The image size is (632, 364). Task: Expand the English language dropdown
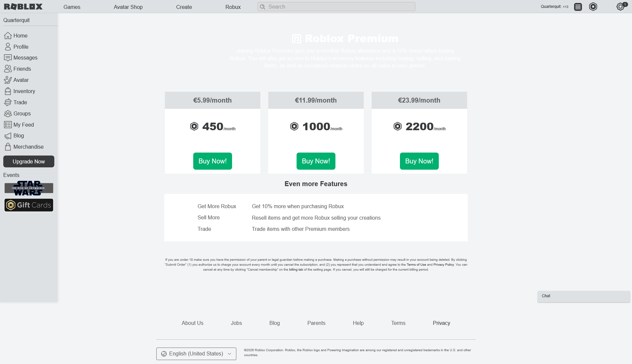pyautogui.click(x=196, y=354)
